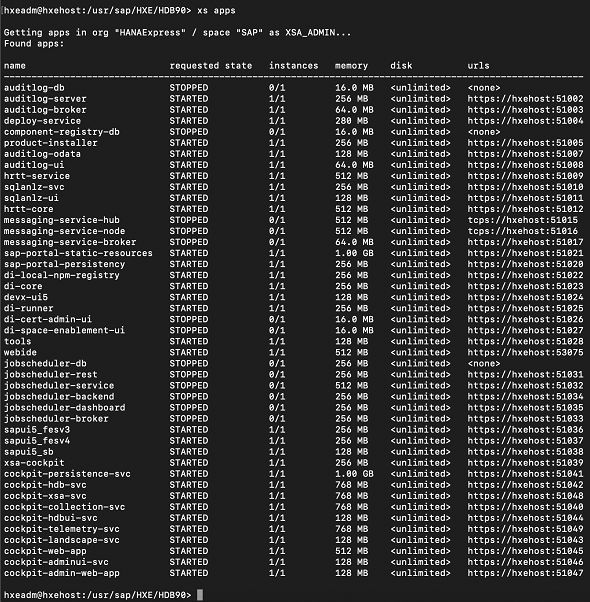Click the auditlog-db app name
This screenshot has width=590, height=602.
coord(34,88)
